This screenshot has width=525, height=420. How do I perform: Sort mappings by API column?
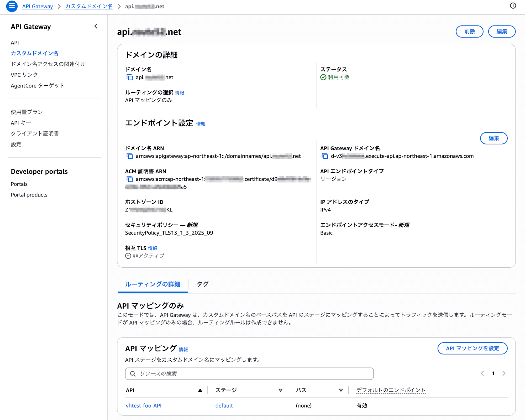pos(200,390)
